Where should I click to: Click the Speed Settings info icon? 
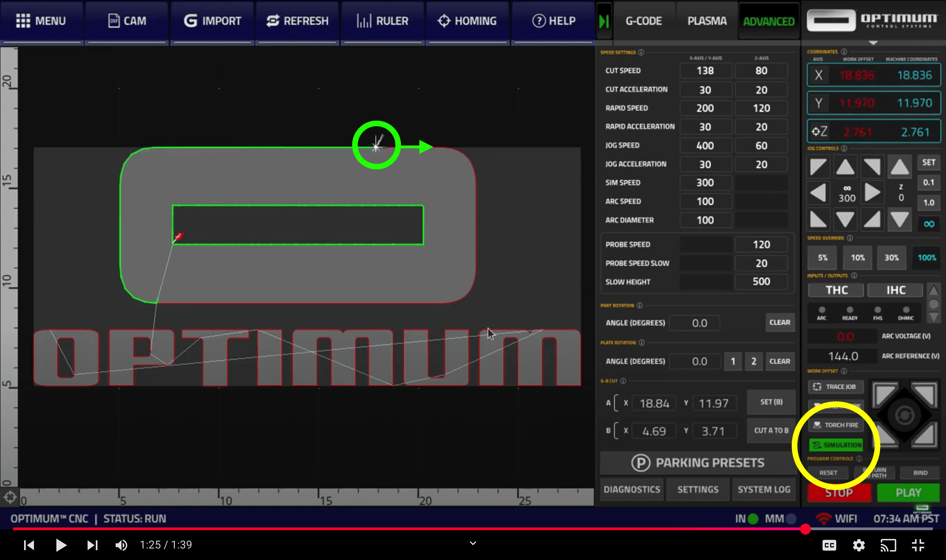click(641, 52)
